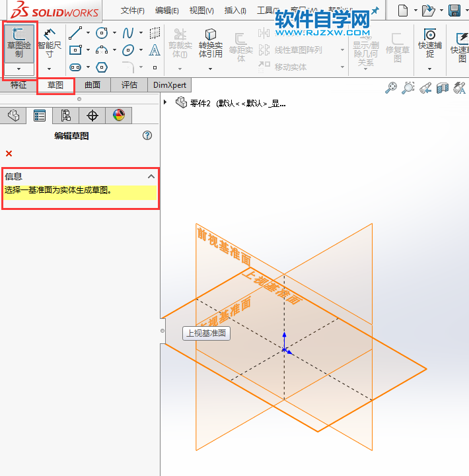Click the Zoom to Fit view icon
Image resolution: width=469 pixels, height=476 pixels.
(x=391, y=88)
